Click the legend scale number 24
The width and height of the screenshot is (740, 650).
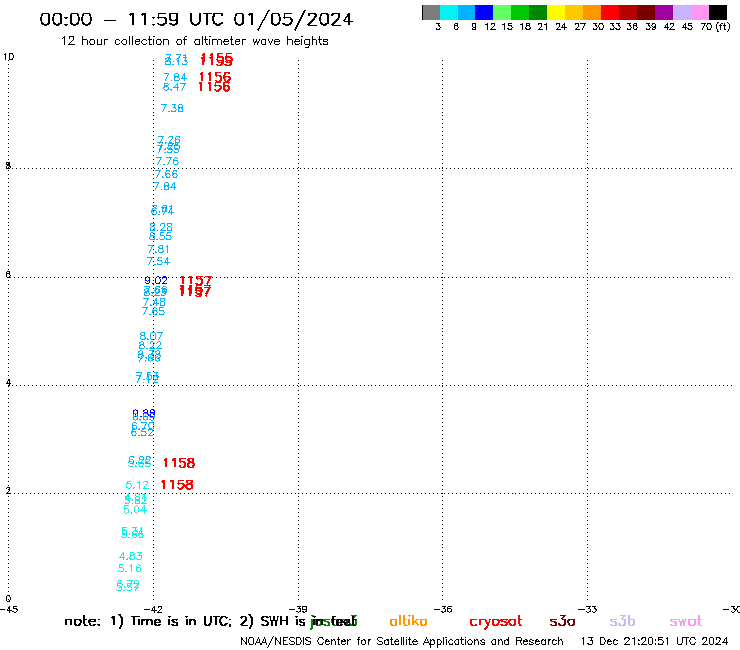561,27
